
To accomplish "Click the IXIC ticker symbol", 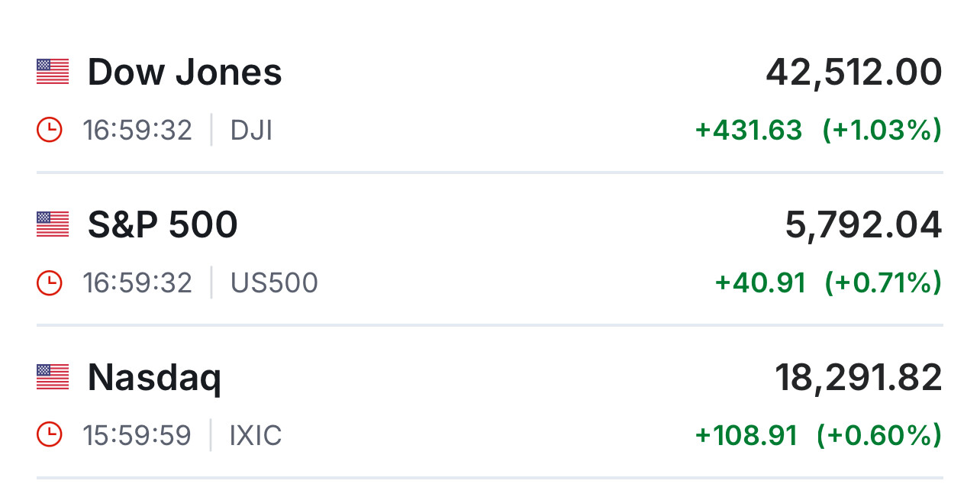I will [256, 436].
